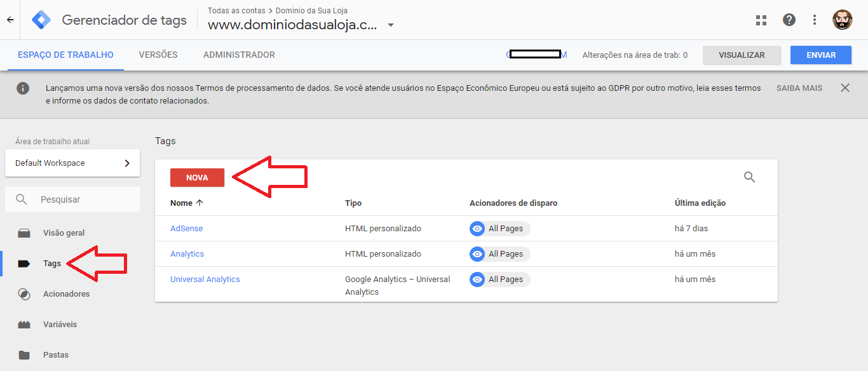Click the eye icon in the Analytics row
The width and height of the screenshot is (868, 371).
pos(477,254)
